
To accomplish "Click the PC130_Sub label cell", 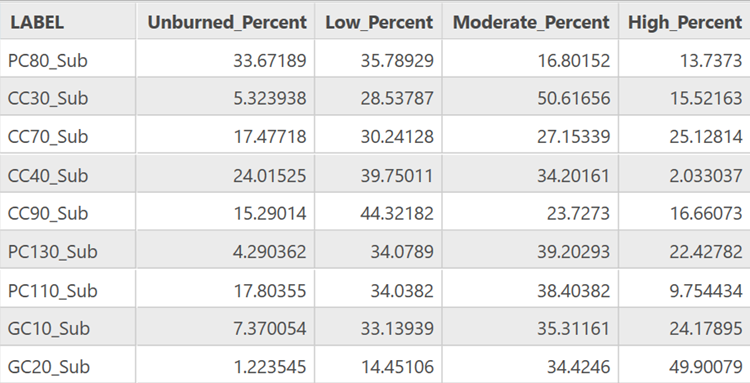I will pyautogui.click(x=68, y=252).
